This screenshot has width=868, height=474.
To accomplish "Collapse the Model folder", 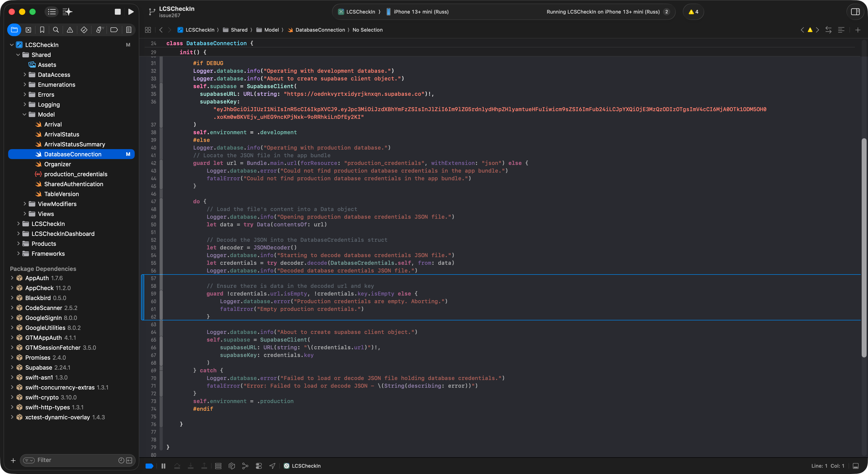I will coord(25,115).
